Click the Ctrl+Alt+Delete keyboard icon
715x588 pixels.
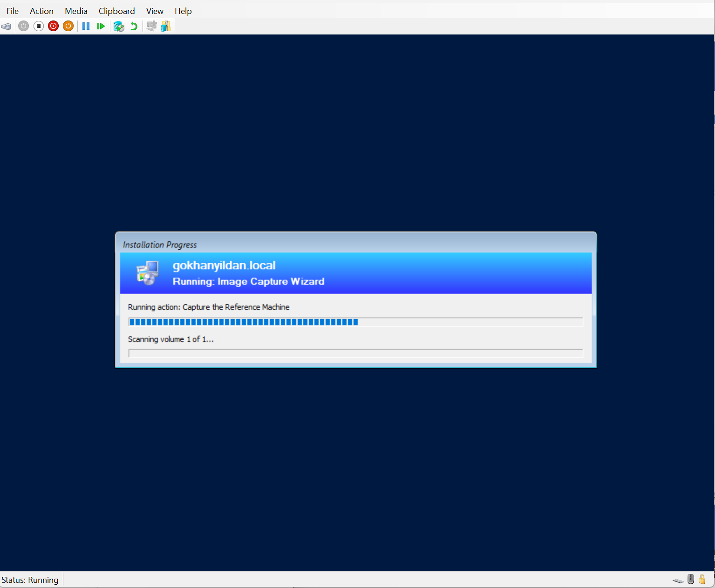pyautogui.click(x=7, y=27)
